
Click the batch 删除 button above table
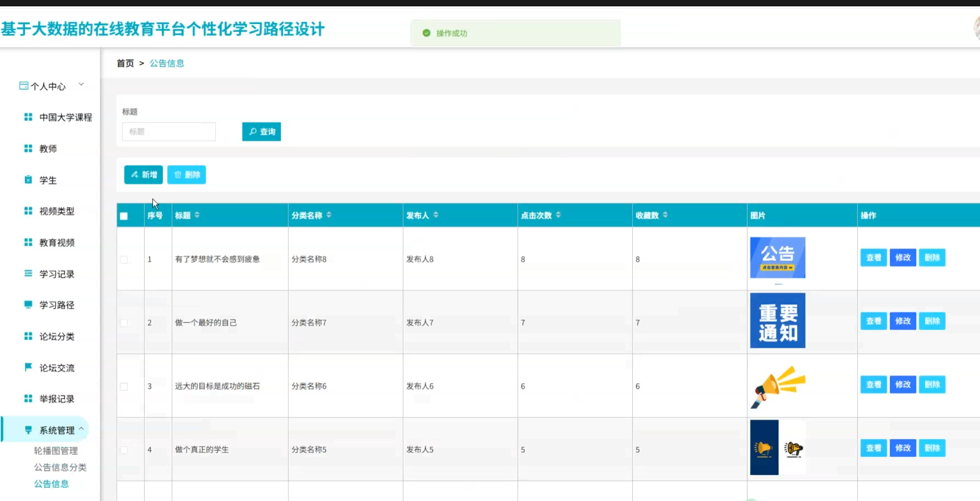click(x=186, y=175)
